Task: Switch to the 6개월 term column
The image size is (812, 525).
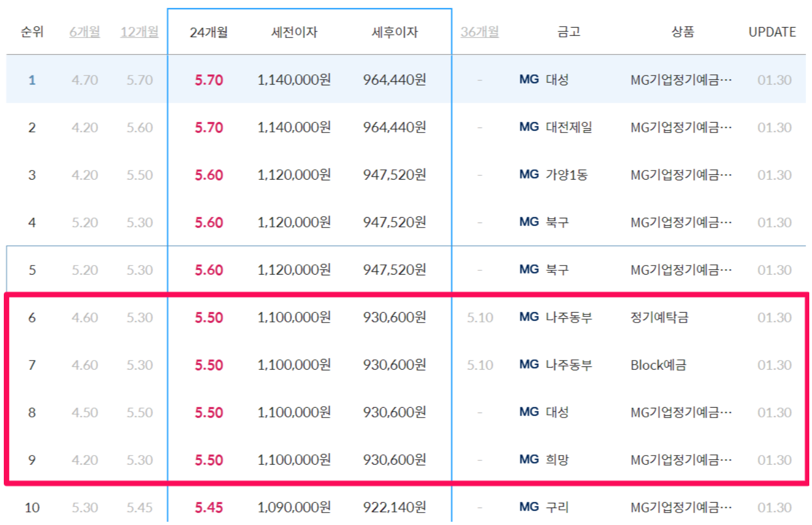Action: (85, 32)
